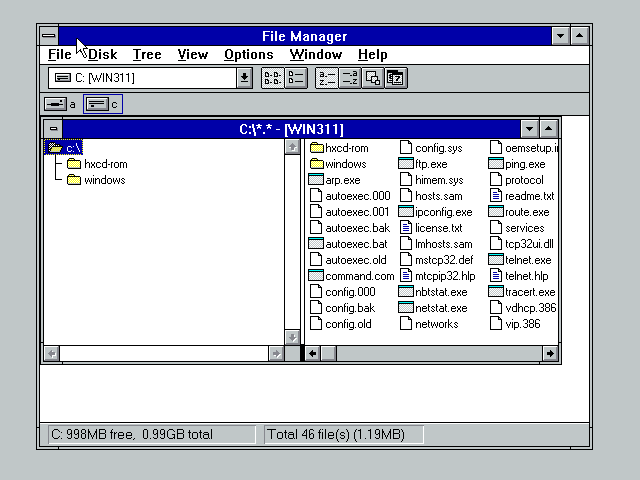Select tracert.exe program file
The height and width of the screenshot is (480, 640).
[x=522, y=292]
